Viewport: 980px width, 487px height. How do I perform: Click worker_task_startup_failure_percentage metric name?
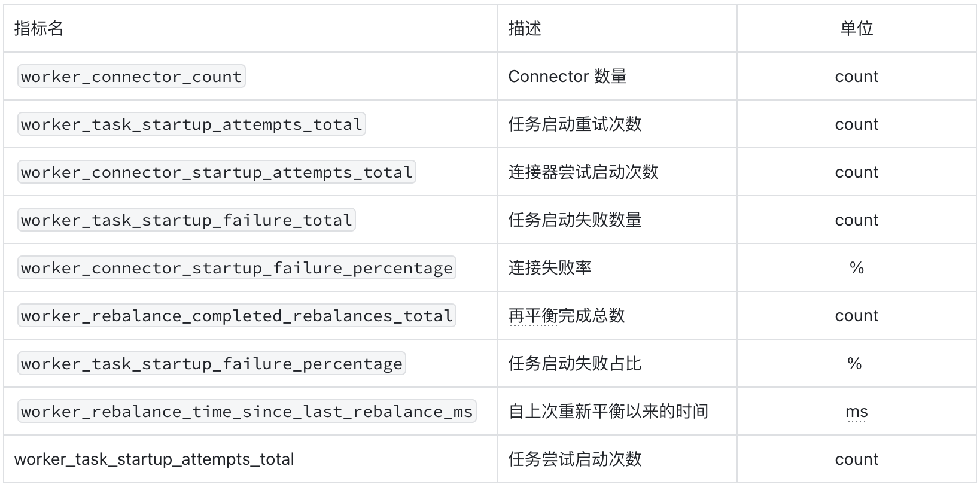pyautogui.click(x=212, y=363)
